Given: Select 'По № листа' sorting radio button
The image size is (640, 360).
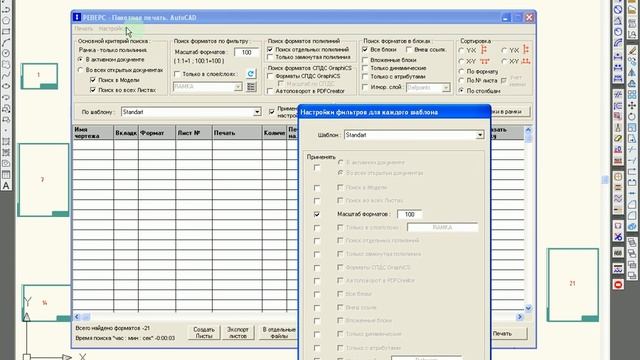Looking at the screenshot, I should 462,81.
